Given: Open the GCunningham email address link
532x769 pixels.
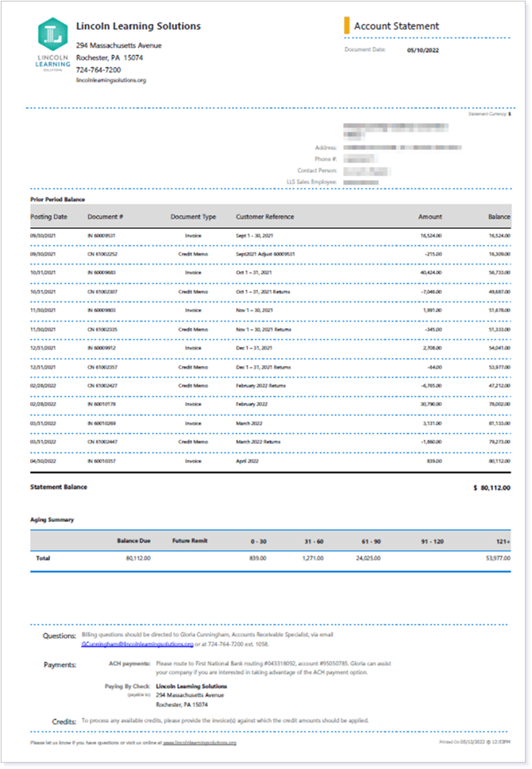Looking at the screenshot, I should tap(137, 644).
